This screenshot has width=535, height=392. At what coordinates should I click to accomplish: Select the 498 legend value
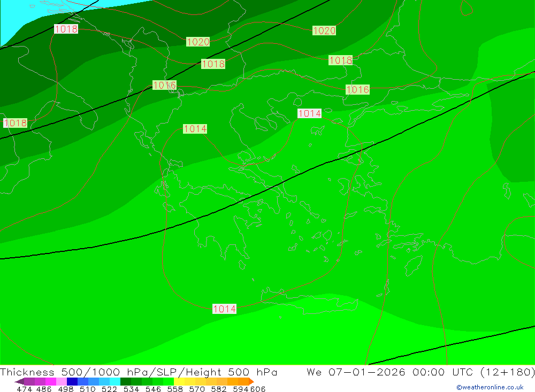[66, 389]
